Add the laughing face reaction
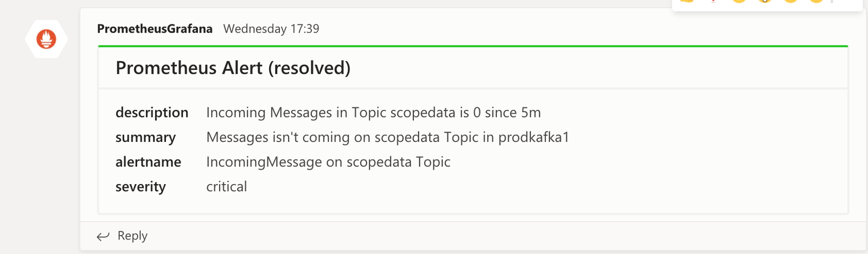868x254 pixels. coord(739,1)
